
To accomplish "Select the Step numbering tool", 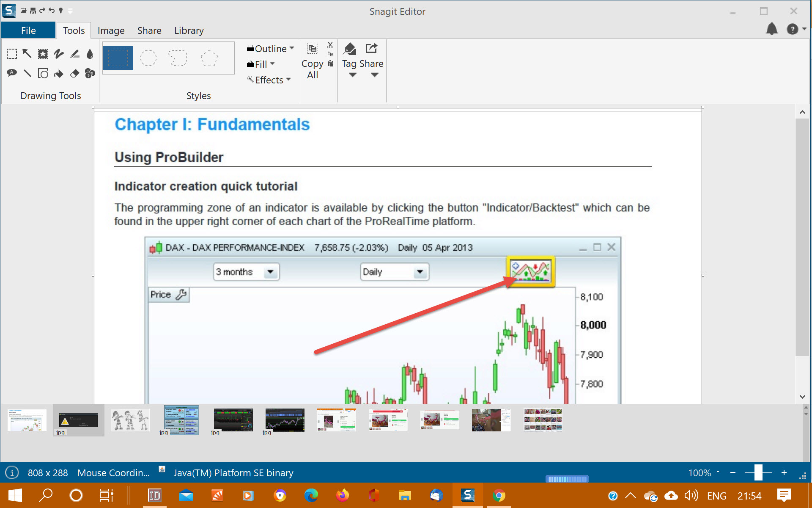I will click(90, 73).
